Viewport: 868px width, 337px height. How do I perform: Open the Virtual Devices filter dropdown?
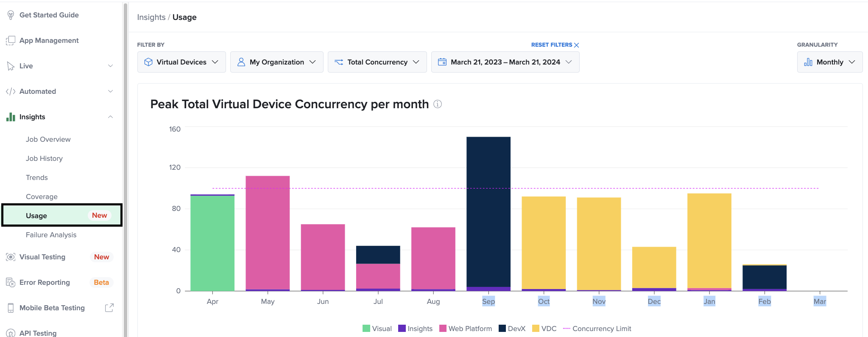click(x=181, y=62)
